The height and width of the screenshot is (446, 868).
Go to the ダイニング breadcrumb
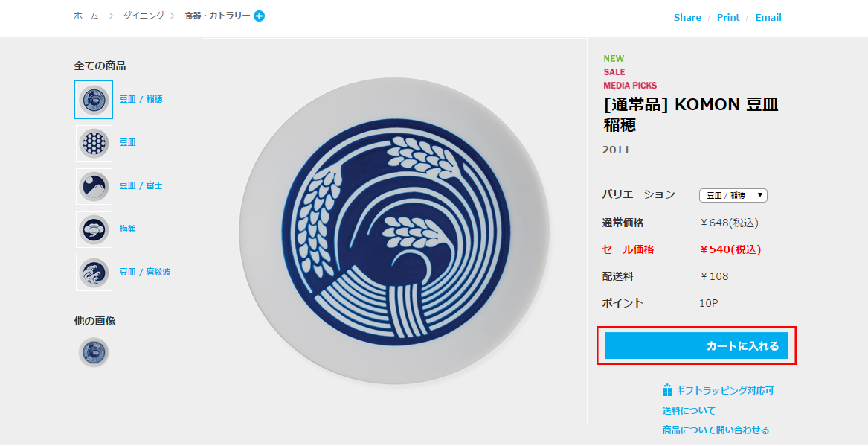[144, 16]
